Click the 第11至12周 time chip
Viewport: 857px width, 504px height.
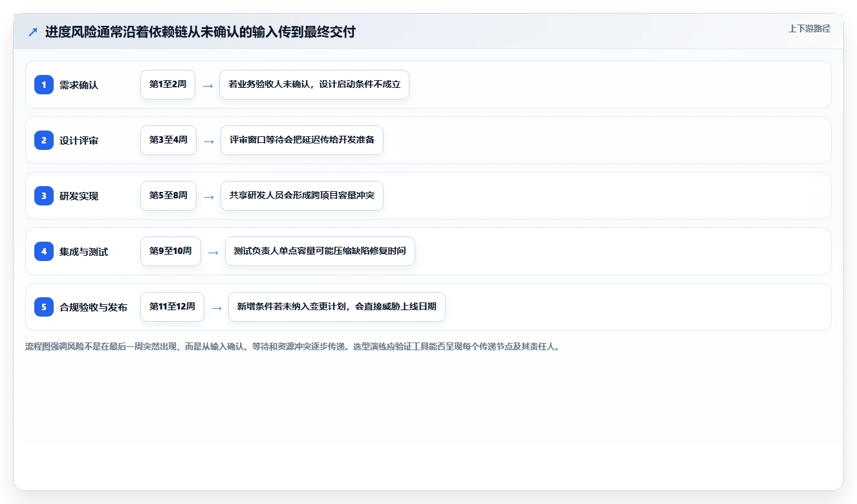pos(172,307)
